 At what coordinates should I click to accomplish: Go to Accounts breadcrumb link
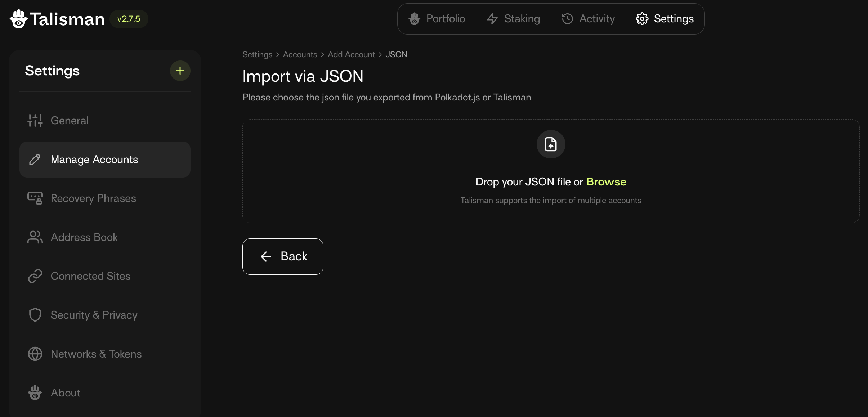pyautogui.click(x=300, y=54)
